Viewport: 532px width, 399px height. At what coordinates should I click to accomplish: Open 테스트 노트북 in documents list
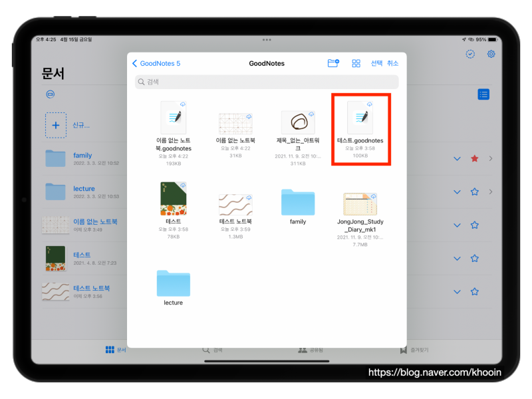pos(76,291)
